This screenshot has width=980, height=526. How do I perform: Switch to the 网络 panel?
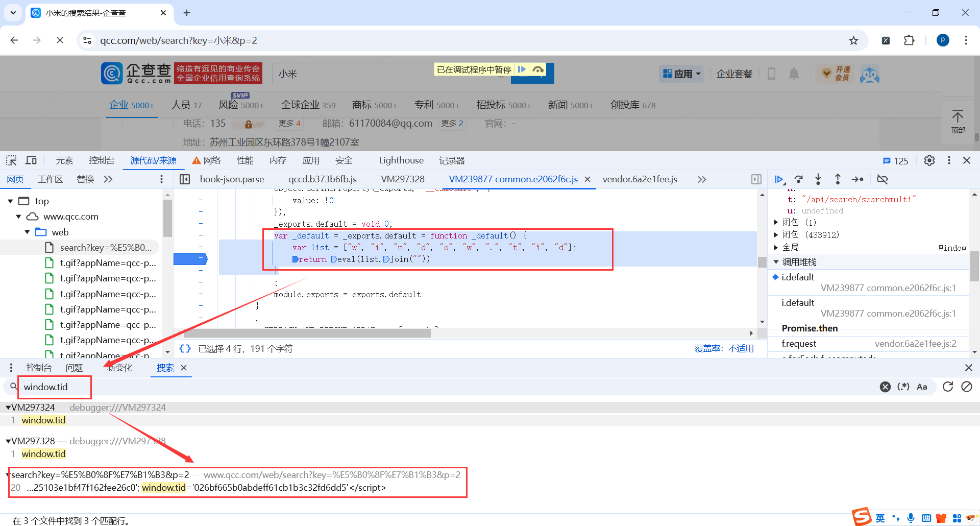click(207, 160)
